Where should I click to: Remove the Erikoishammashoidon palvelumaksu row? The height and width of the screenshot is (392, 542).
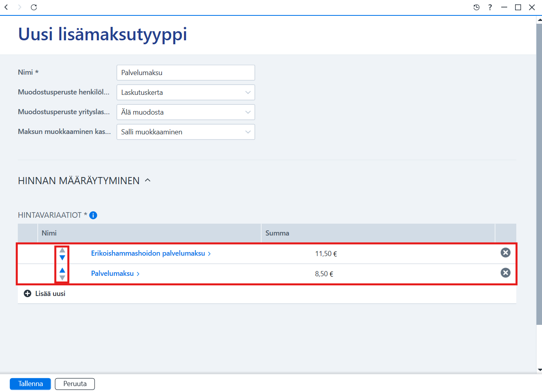point(506,253)
